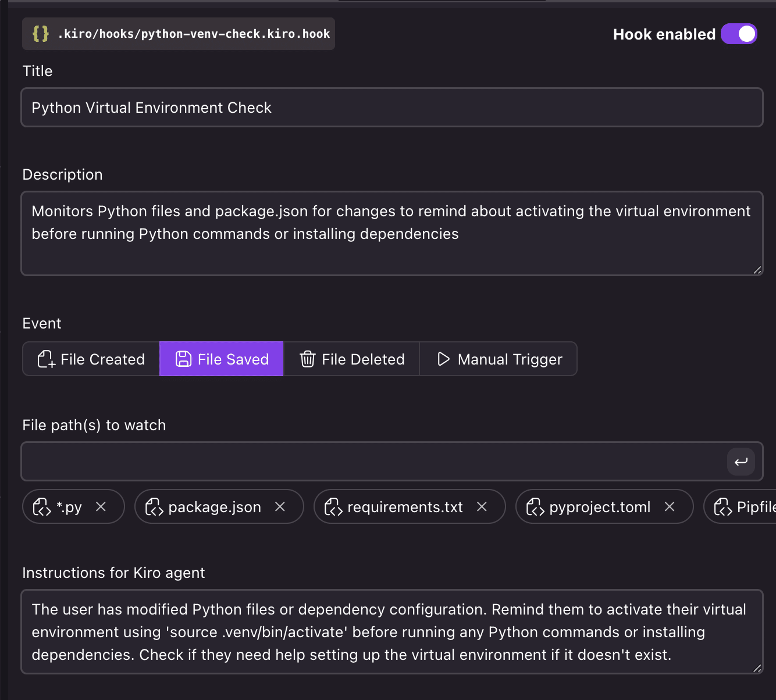776x700 pixels.
Task: Remove pyproject.toml from watched paths
Action: coord(670,507)
